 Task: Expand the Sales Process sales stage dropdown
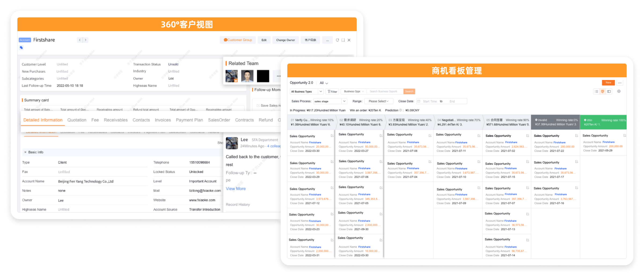(x=330, y=101)
